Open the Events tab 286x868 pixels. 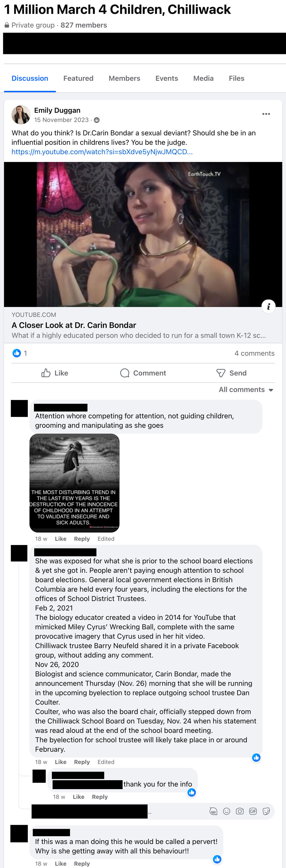(167, 78)
